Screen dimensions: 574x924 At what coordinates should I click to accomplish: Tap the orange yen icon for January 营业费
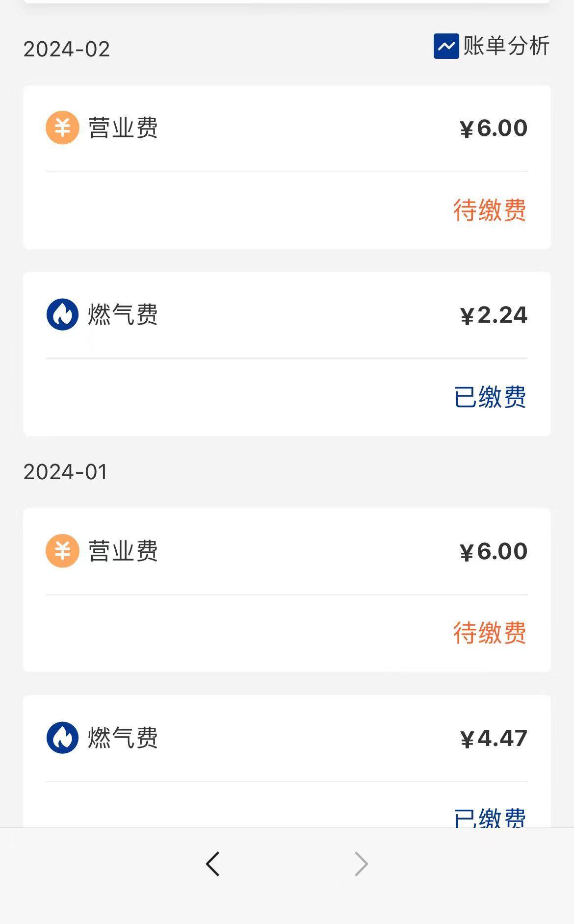click(x=62, y=551)
